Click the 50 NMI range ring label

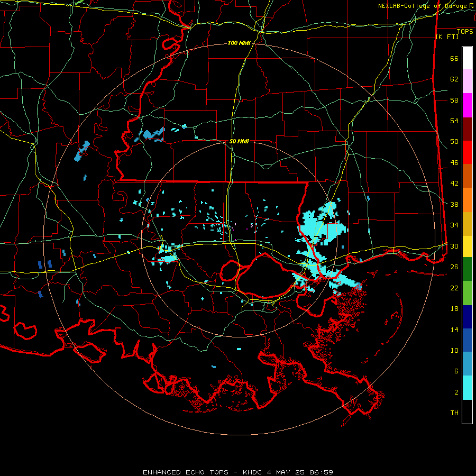[239, 141]
